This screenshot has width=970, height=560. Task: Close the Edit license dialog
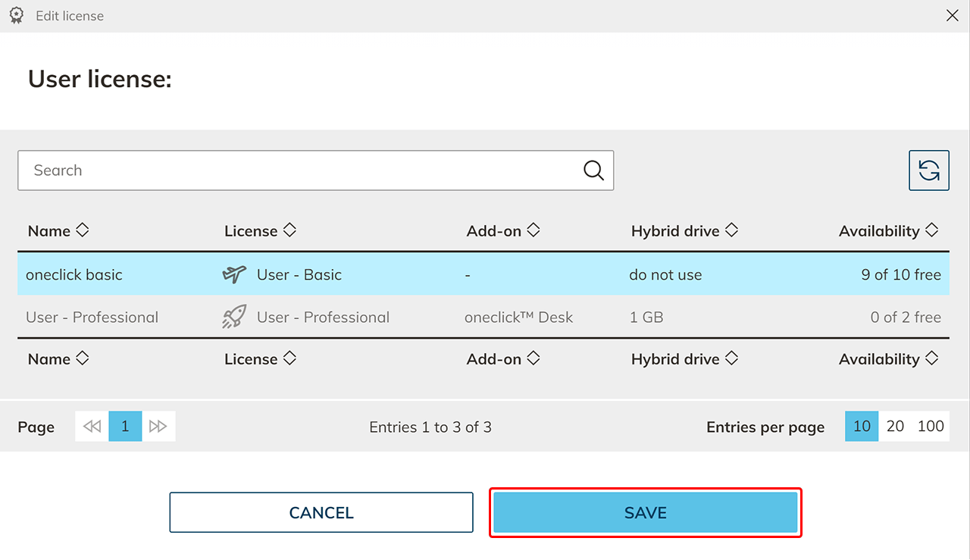[953, 15]
